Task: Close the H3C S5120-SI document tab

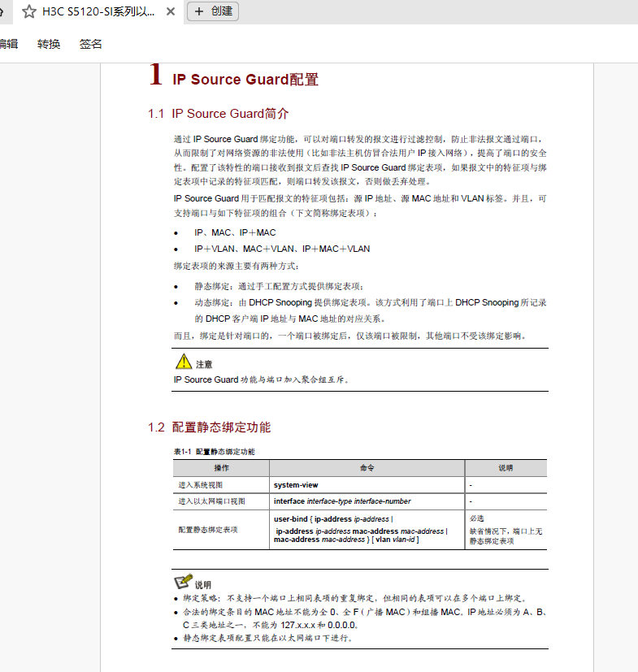Action: tap(171, 11)
